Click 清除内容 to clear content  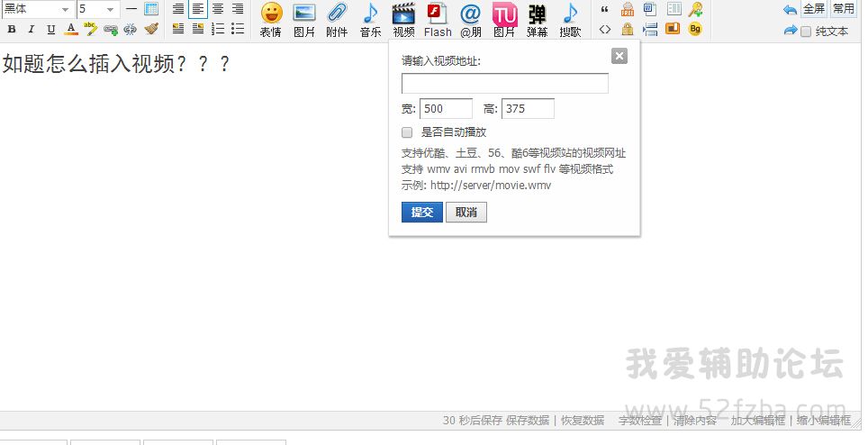[695, 421]
